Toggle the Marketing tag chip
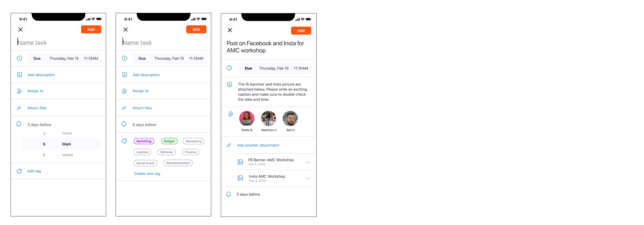644x225 pixels. coord(144,141)
